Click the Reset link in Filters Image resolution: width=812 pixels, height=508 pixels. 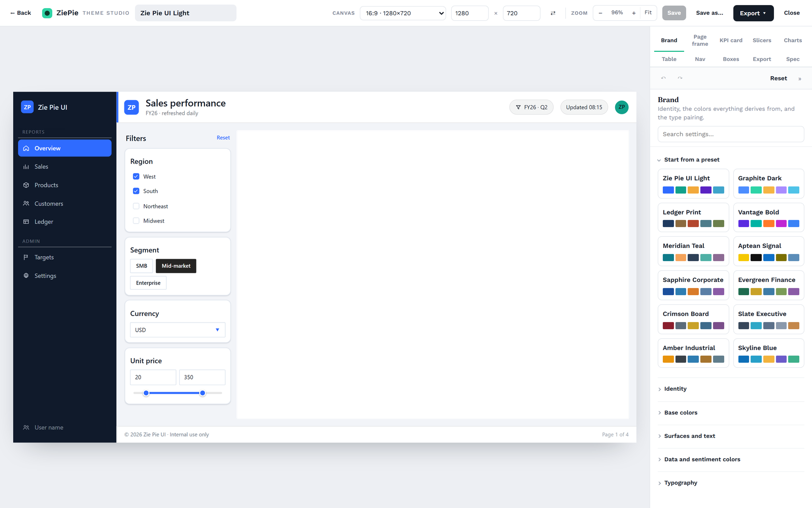pyautogui.click(x=223, y=138)
